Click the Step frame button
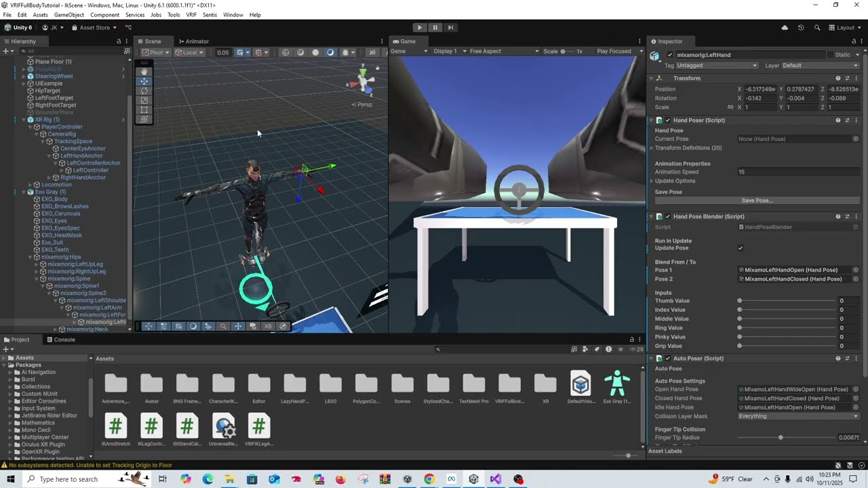Viewport: 868px width, 488px height. click(x=450, y=28)
